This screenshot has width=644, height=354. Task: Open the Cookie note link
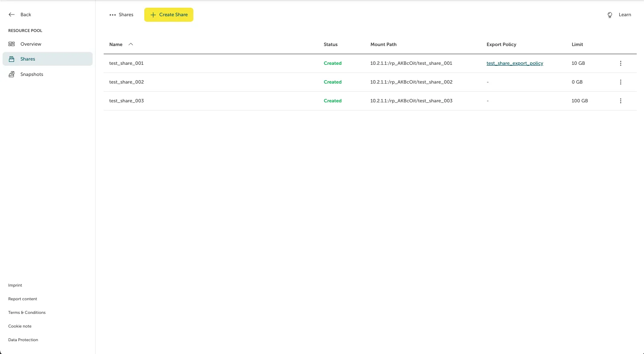coord(20,326)
